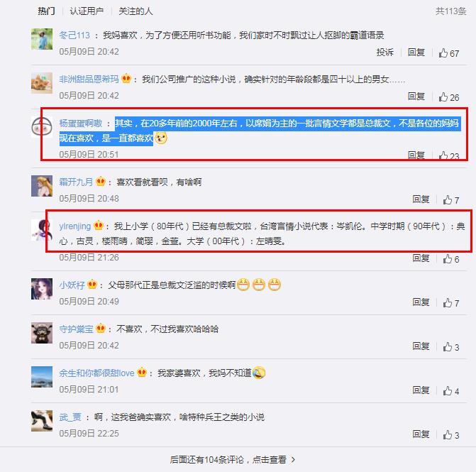Switch to the 关注的人 tab

coord(135,11)
